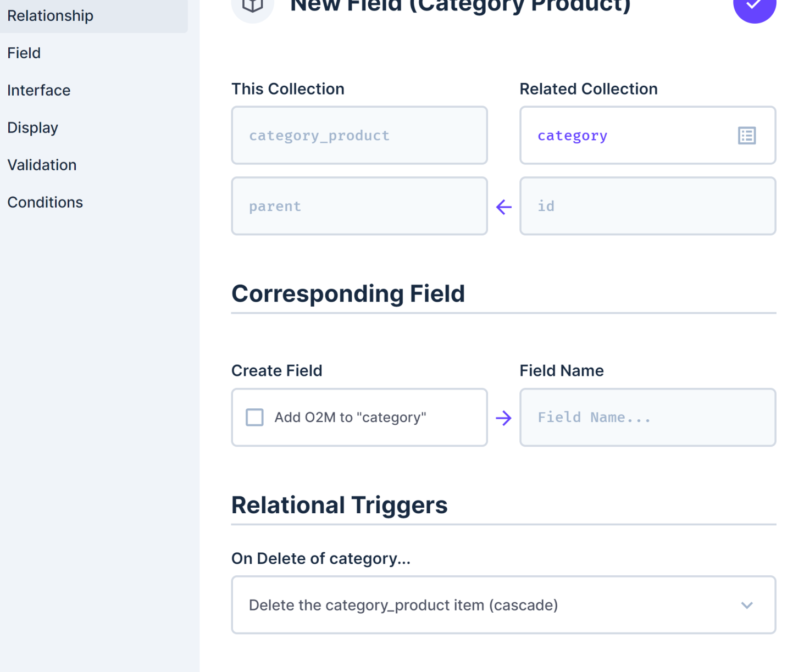Click the category_product collection input

click(359, 135)
